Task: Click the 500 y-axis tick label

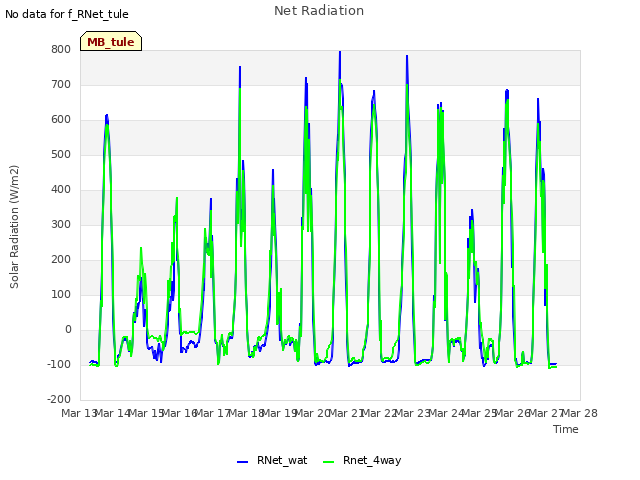Action: point(61,155)
